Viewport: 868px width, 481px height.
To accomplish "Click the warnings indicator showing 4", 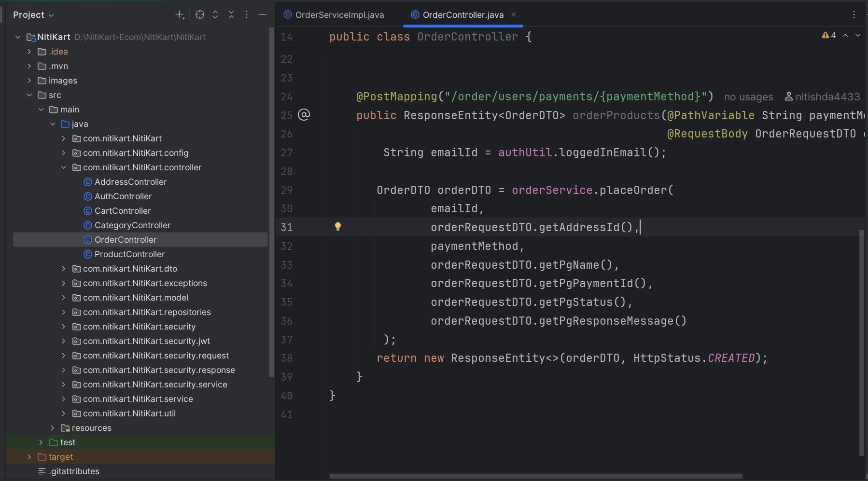I will pyautogui.click(x=829, y=35).
